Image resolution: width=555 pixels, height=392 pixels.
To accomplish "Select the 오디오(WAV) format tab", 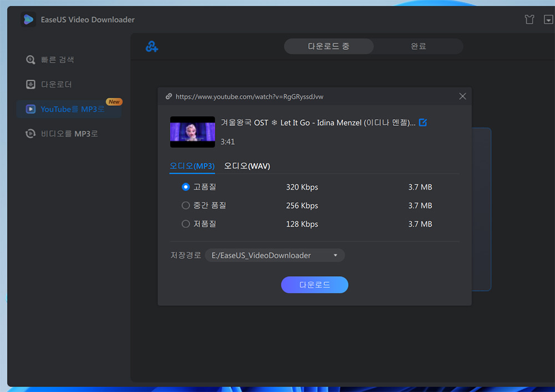I will tap(247, 166).
